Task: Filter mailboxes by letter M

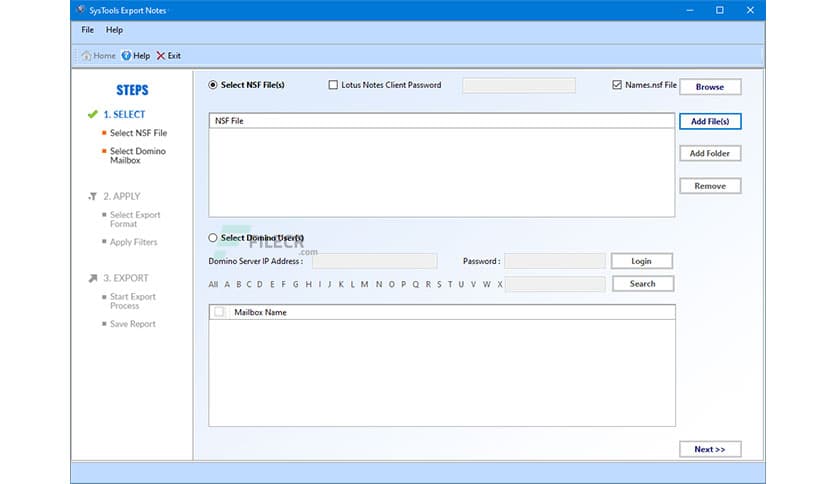Action: point(364,285)
